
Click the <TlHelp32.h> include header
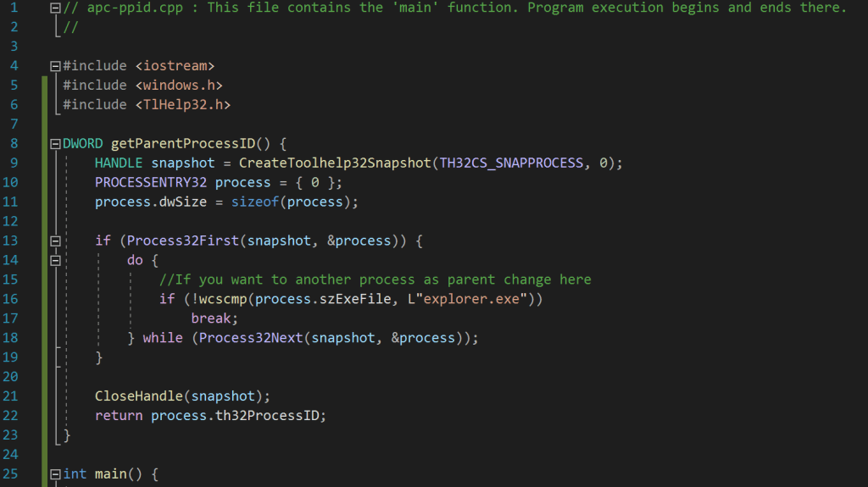pos(182,105)
